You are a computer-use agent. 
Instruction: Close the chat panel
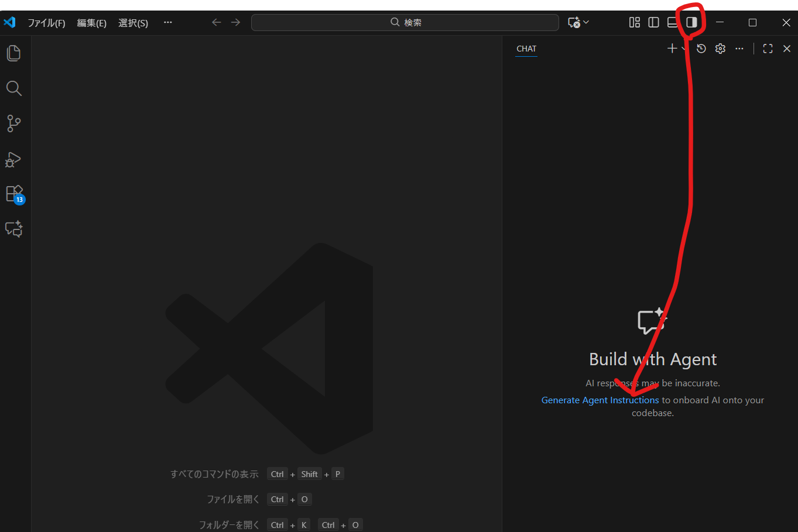coord(787,49)
